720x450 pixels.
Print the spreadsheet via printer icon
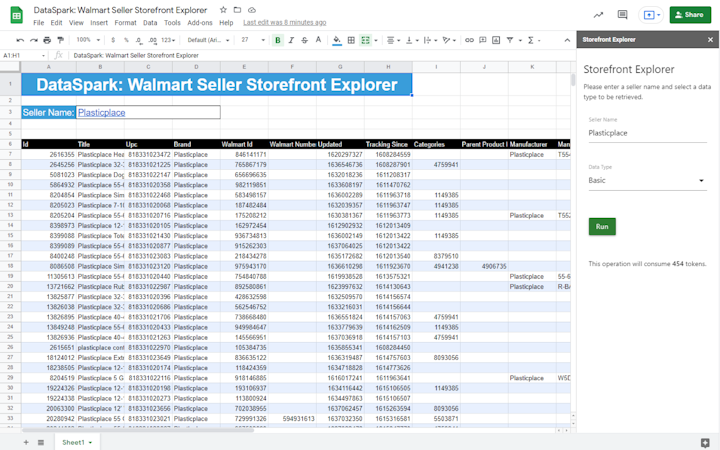pyautogui.click(x=47, y=40)
